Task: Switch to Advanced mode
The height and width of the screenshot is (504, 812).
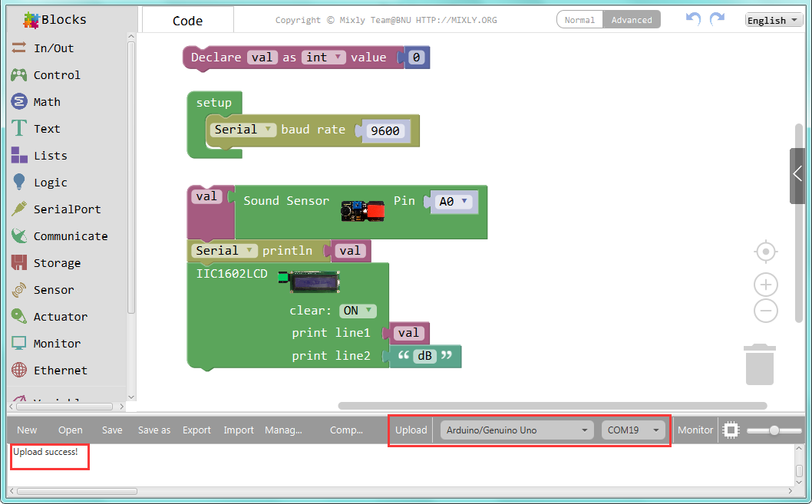Action: coord(632,20)
